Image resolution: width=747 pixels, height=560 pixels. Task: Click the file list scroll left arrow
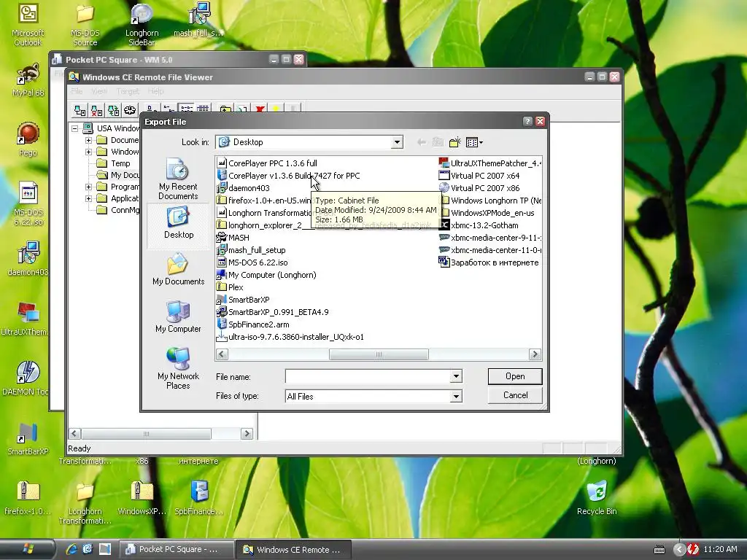(x=222, y=354)
